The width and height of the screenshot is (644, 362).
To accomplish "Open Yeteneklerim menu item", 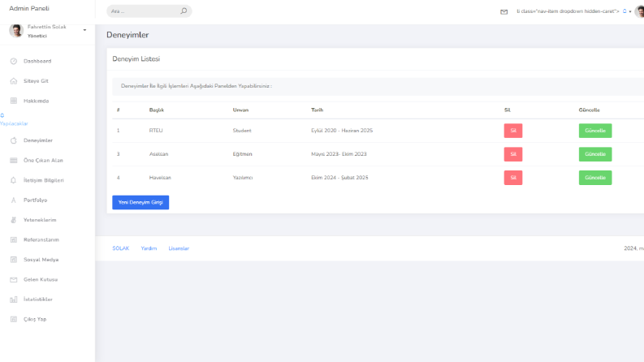I will coord(40,220).
